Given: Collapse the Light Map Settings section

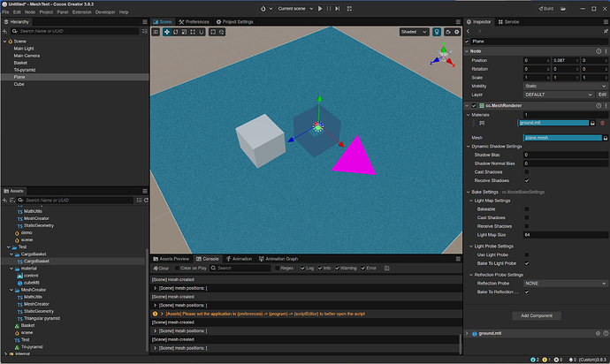Looking at the screenshot, I should [x=471, y=201].
